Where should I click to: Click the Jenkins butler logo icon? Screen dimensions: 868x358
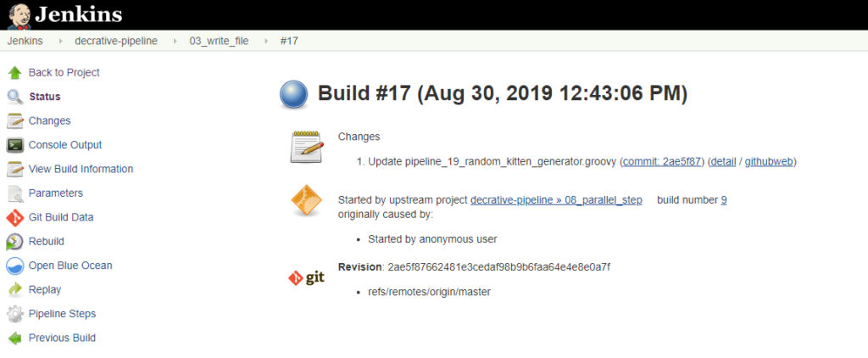17,14
